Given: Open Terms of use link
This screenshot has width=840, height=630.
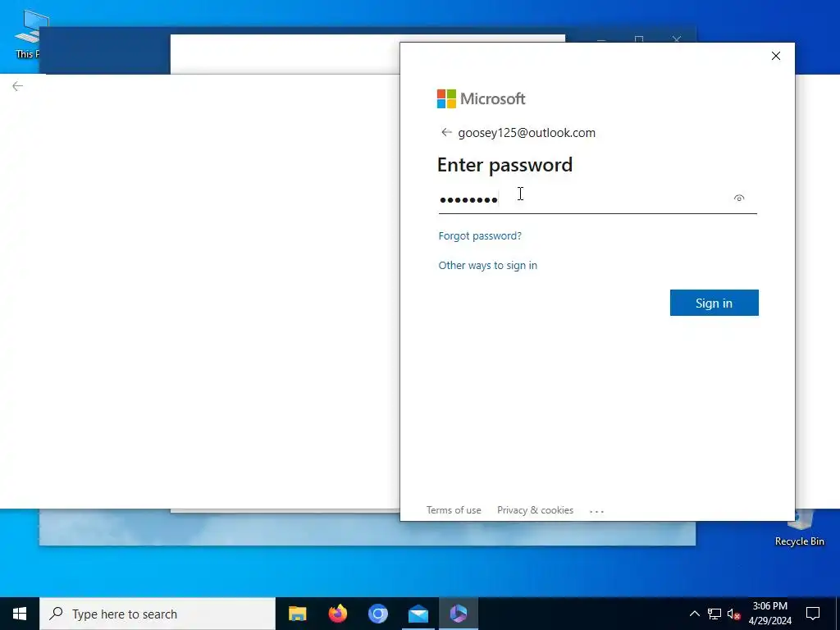Looking at the screenshot, I should click(454, 510).
